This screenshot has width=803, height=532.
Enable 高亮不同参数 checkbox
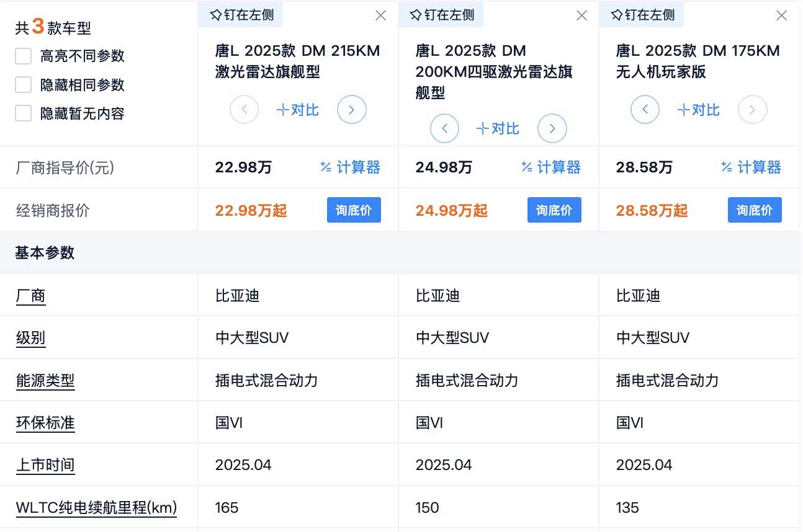(x=24, y=56)
